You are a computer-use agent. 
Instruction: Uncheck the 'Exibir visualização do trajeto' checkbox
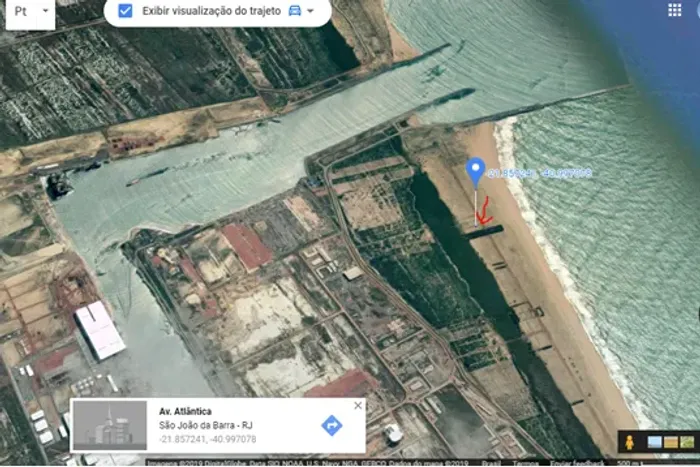[x=125, y=11]
